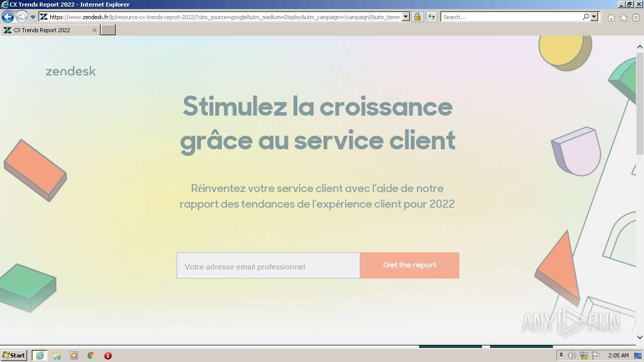
Task: Open the Action Center flag icon
Action: coord(596,355)
